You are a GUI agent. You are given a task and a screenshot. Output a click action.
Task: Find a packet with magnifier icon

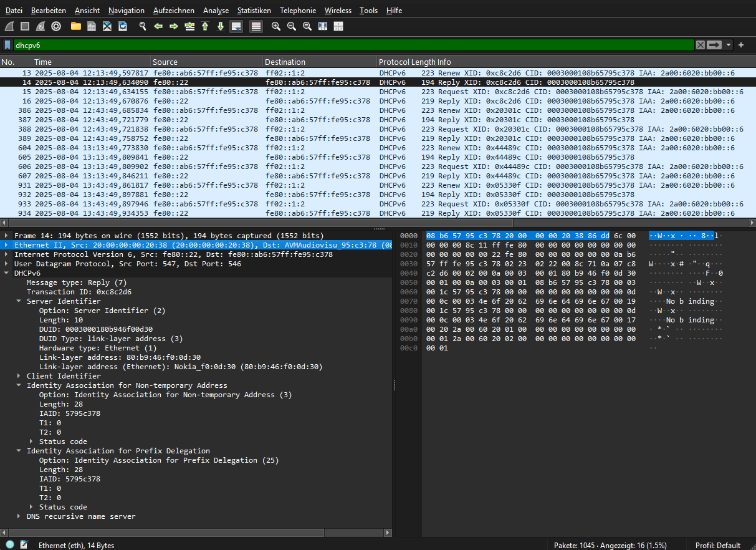[143, 26]
